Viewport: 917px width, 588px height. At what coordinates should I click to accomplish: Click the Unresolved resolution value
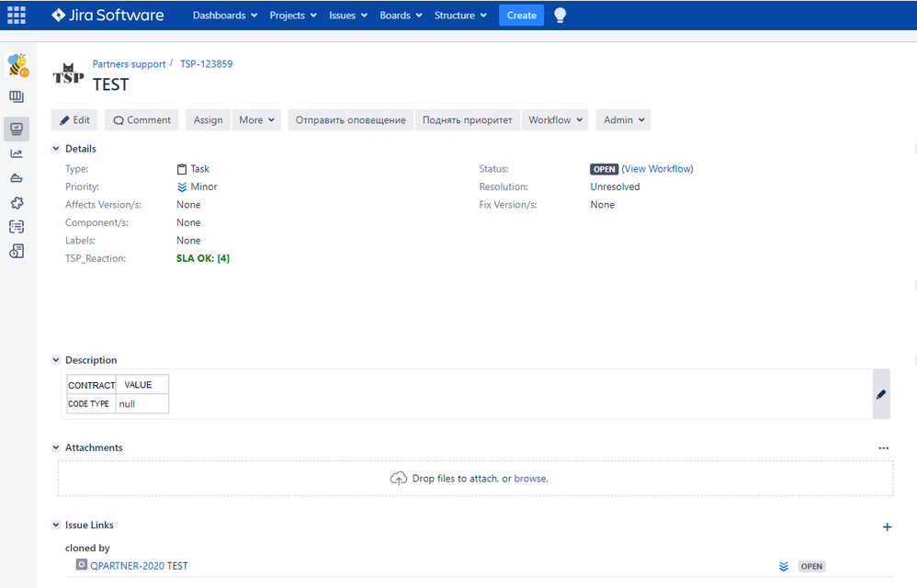click(615, 187)
